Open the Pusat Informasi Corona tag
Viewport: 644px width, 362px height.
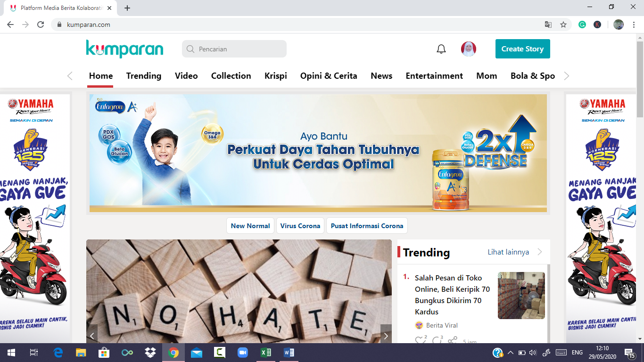[x=367, y=226]
